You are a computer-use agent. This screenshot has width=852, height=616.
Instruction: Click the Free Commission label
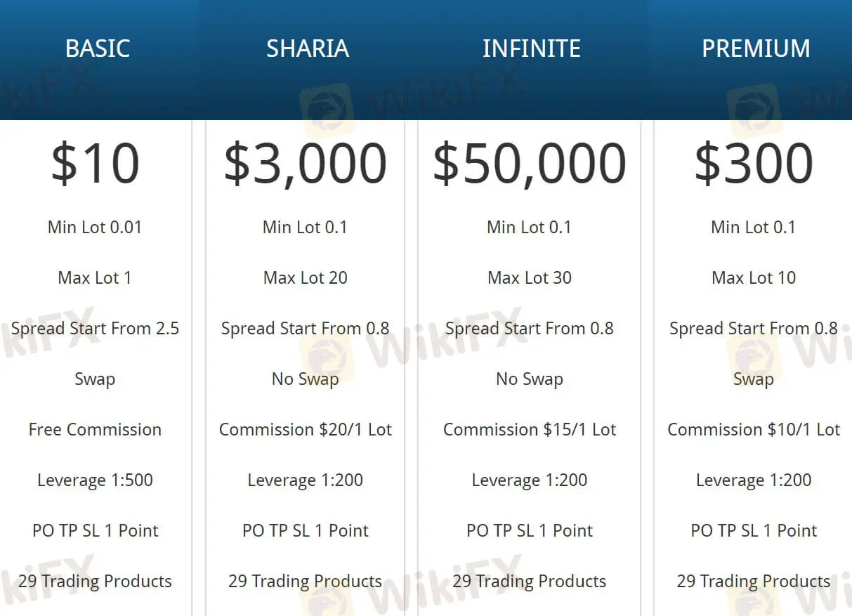click(95, 430)
